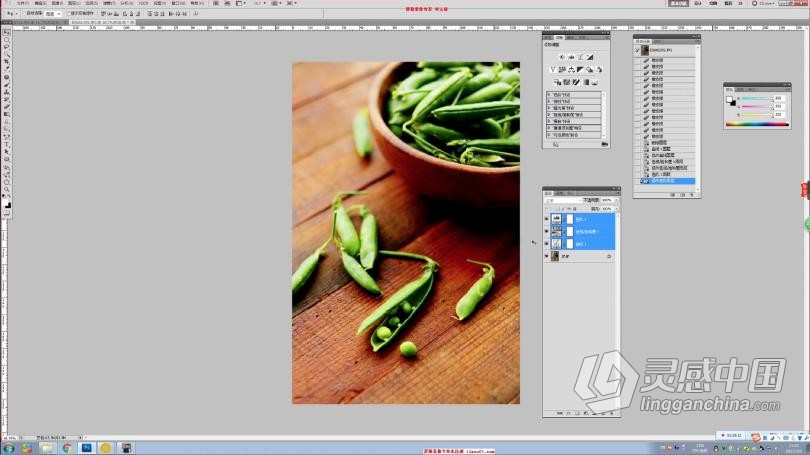
Task: Click the 基本功能 workspace button
Action: 679,3
